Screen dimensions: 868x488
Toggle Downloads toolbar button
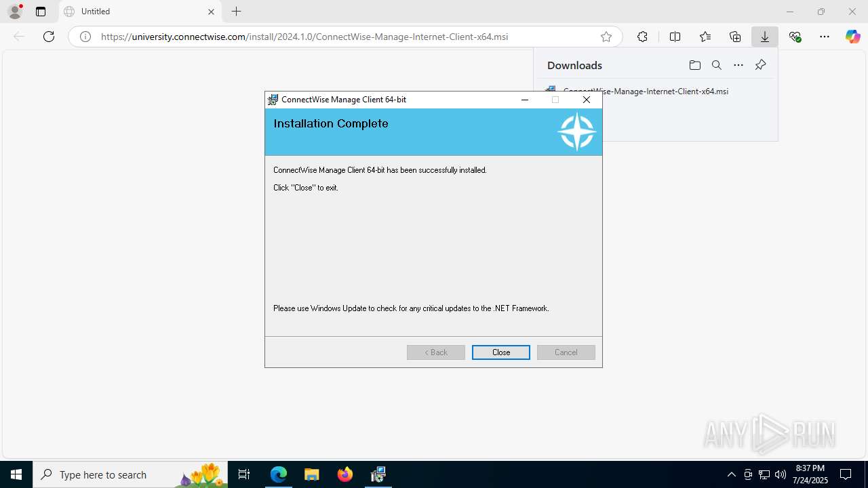click(x=765, y=37)
